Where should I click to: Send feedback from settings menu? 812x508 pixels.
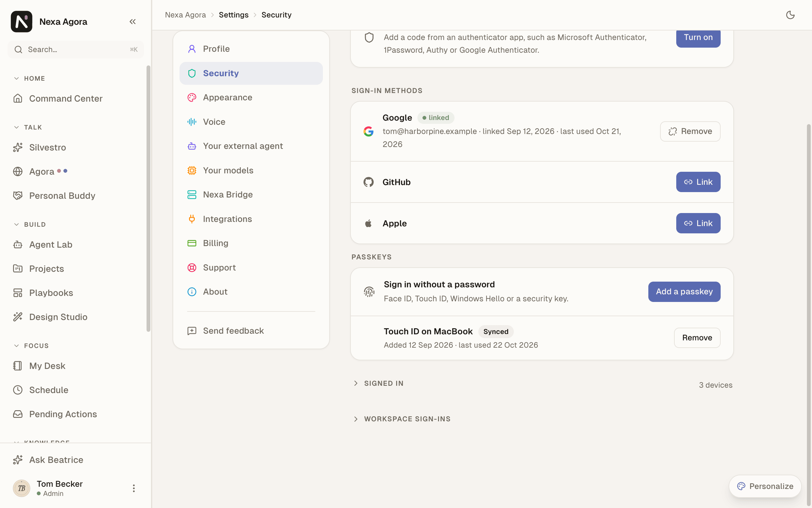click(x=251, y=331)
